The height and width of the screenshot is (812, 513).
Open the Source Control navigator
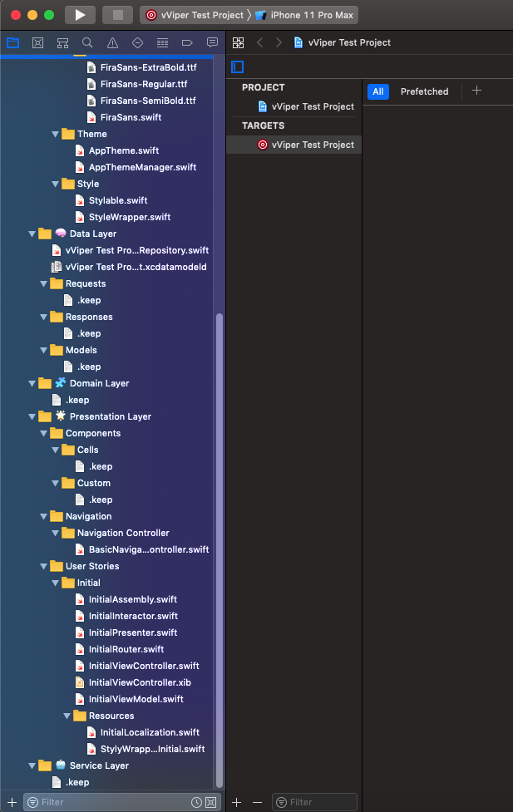click(x=37, y=42)
